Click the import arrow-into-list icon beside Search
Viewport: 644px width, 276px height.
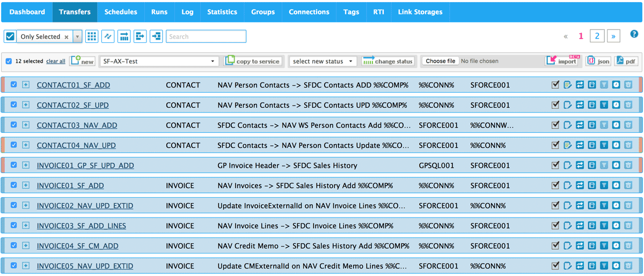[156, 36]
